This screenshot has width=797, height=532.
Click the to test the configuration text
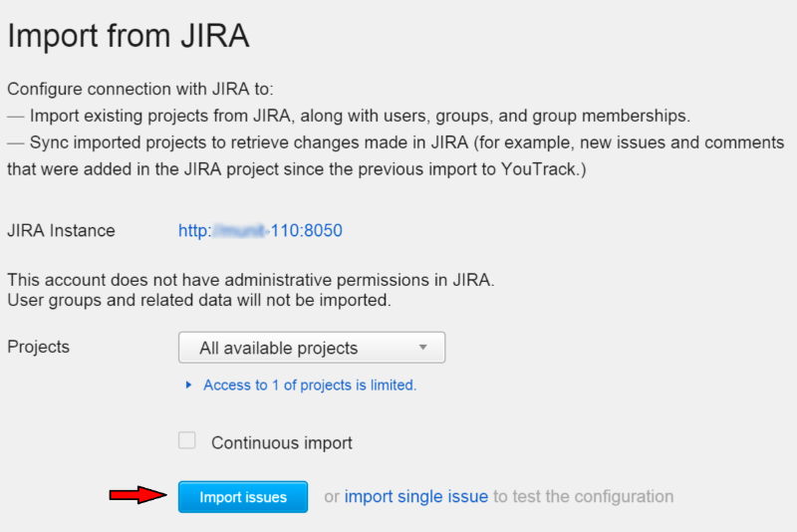coord(584,496)
